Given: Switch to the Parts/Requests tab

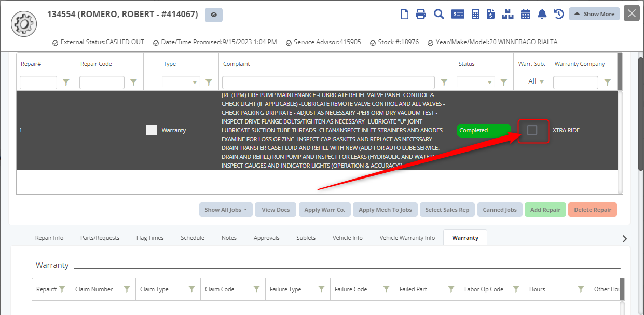Looking at the screenshot, I should [100, 238].
